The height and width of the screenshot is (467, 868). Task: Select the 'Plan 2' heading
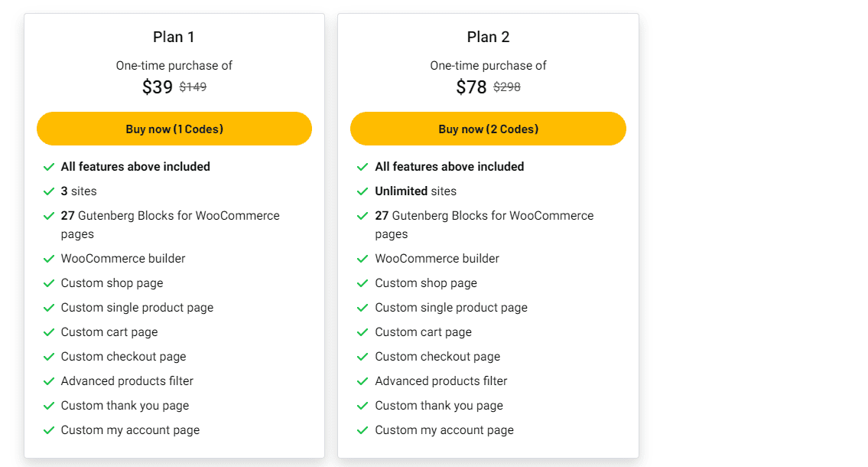pyautogui.click(x=488, y=36)
